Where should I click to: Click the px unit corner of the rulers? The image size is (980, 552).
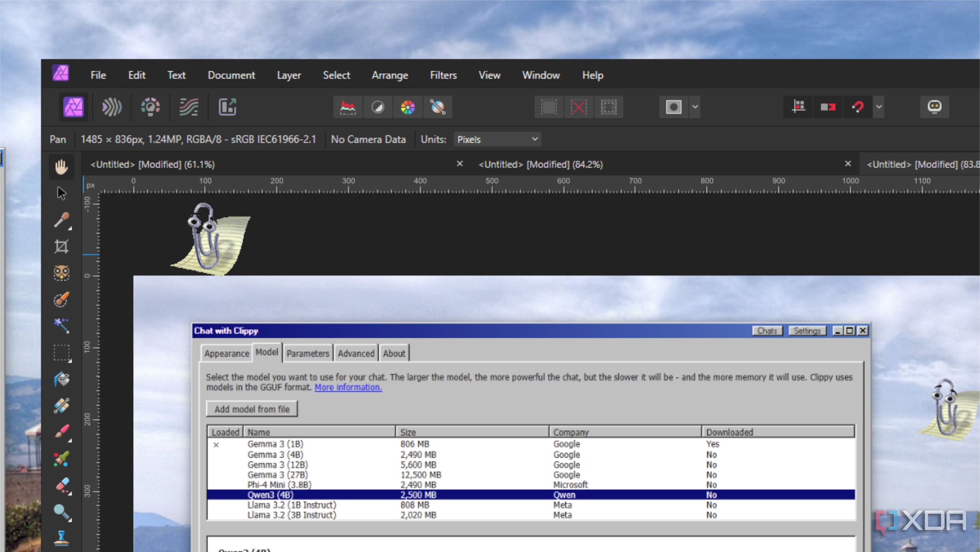click(91, 185)
